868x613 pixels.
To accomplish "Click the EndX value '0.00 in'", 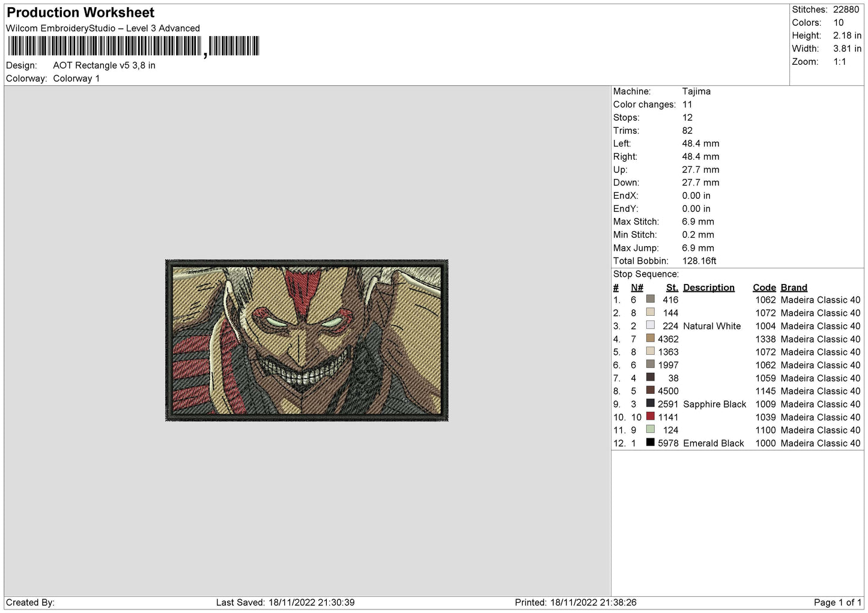I will 696,196.
